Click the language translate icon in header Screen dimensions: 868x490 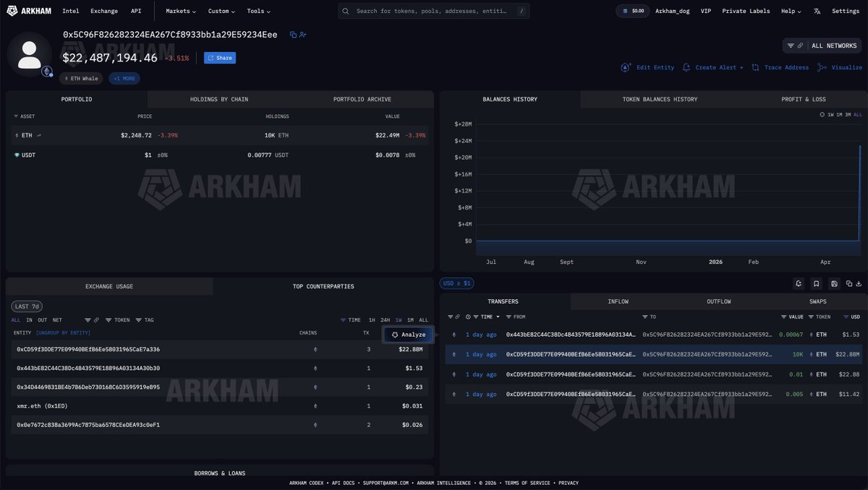click(x=817, y=11)
